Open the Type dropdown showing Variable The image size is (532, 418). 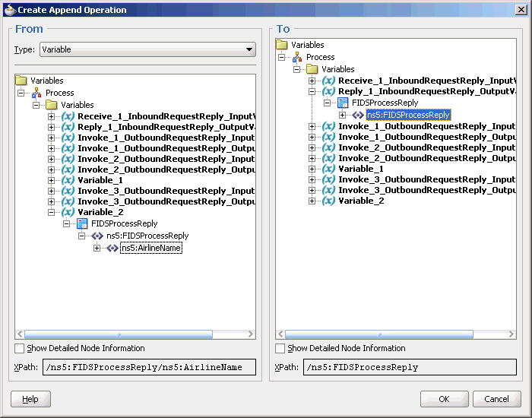tap(147, 49)
